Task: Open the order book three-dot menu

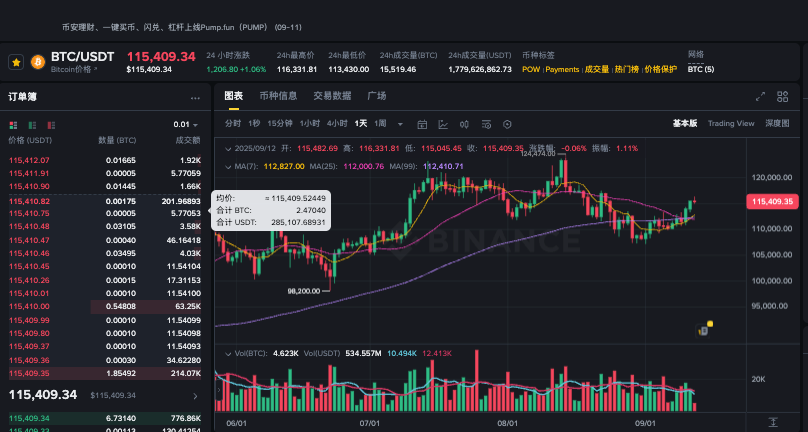Action: click(x=195, y=98)
